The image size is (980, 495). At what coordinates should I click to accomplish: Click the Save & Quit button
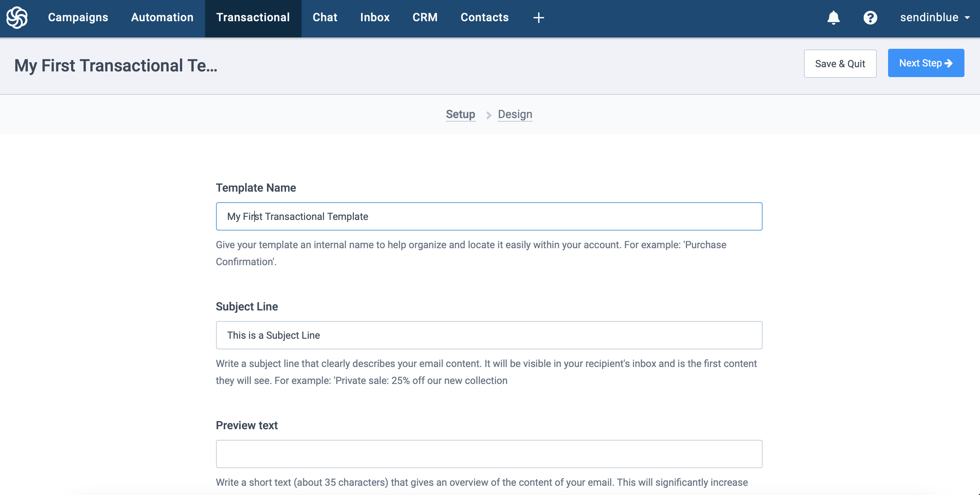tap(840, 64)
